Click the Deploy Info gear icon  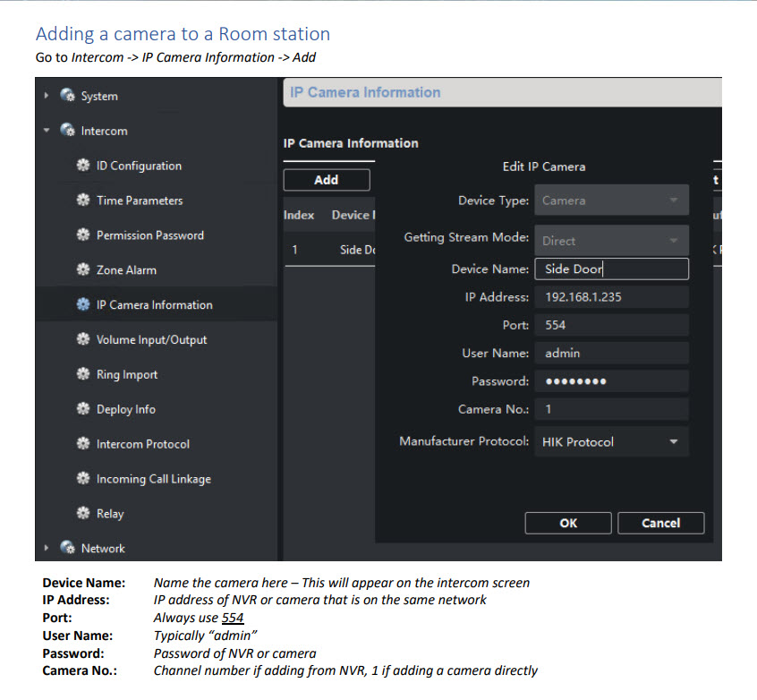pos(83,409)
